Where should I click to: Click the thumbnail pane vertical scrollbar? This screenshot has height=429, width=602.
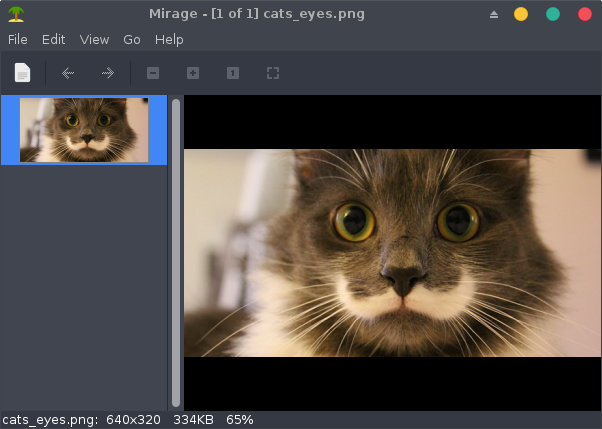(x=176, y=250)
